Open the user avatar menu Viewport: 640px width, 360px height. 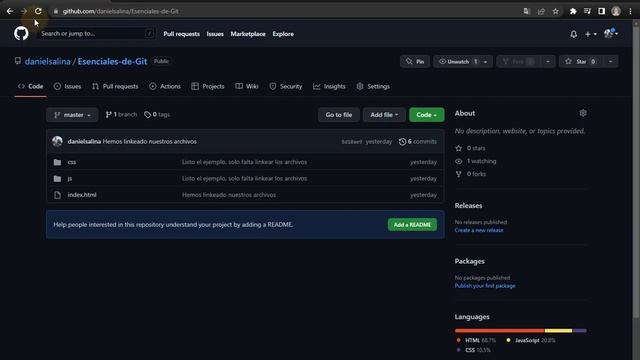611,34
